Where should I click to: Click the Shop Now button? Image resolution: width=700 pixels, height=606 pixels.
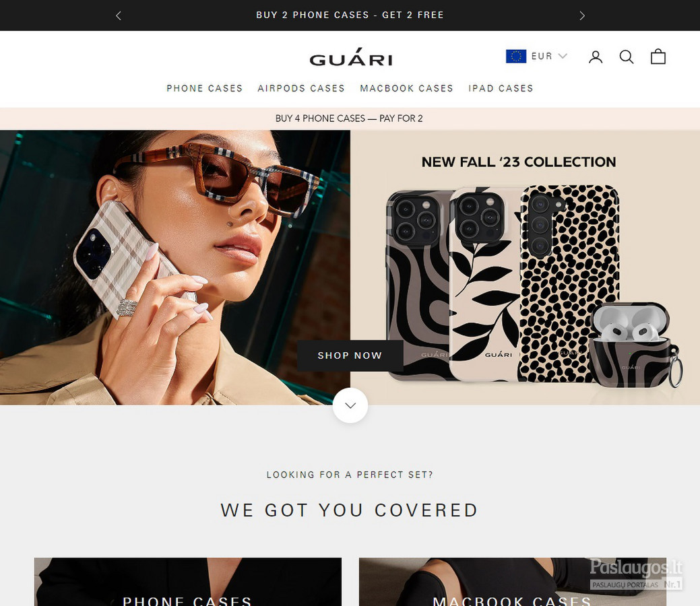pyautogui.click(x=350, y=356)
